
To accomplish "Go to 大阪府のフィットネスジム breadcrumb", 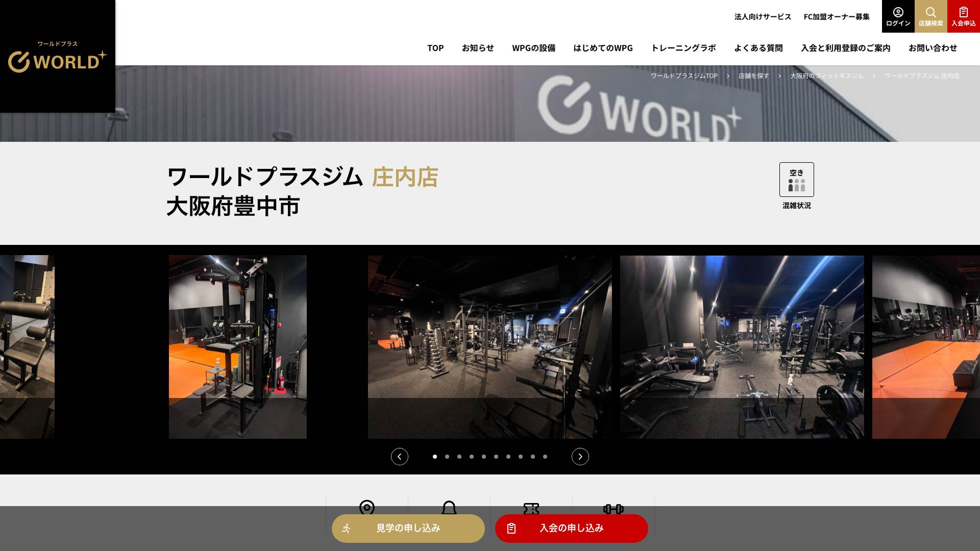I will point(827,76).
